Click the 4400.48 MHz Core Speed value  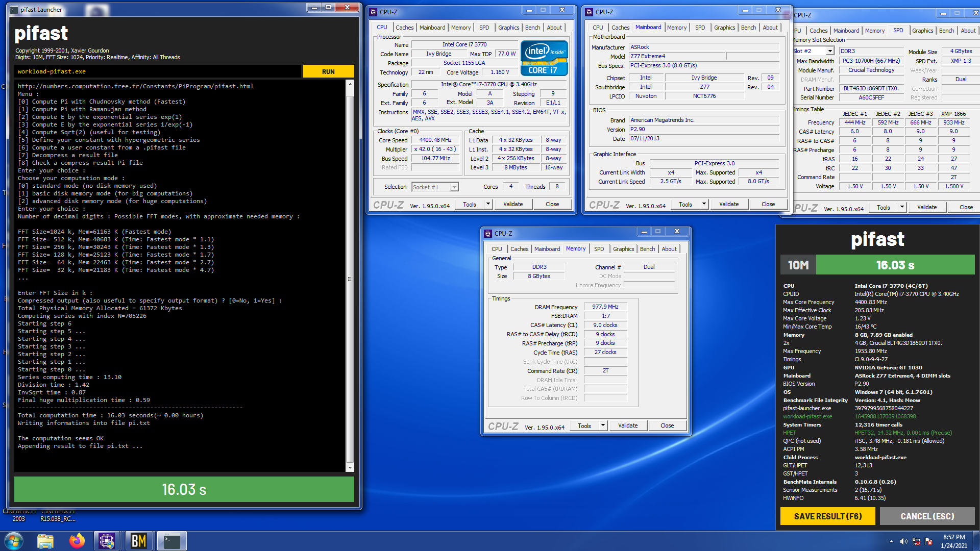pyautogui.click(x=435, y=140)
